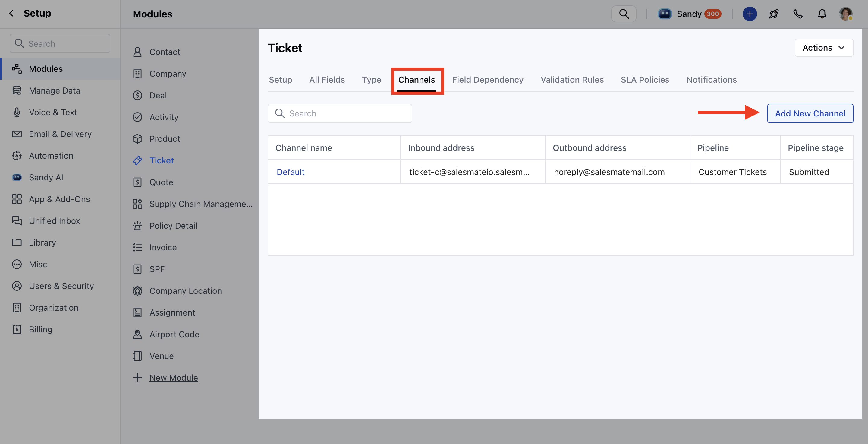
Task: Open the Default channel link
Action: click(291, 172)
